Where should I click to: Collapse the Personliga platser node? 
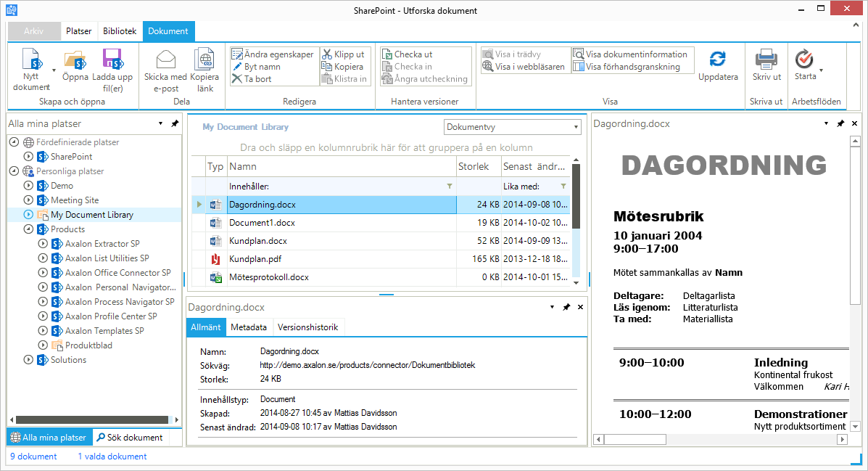(x=14, y=171)
